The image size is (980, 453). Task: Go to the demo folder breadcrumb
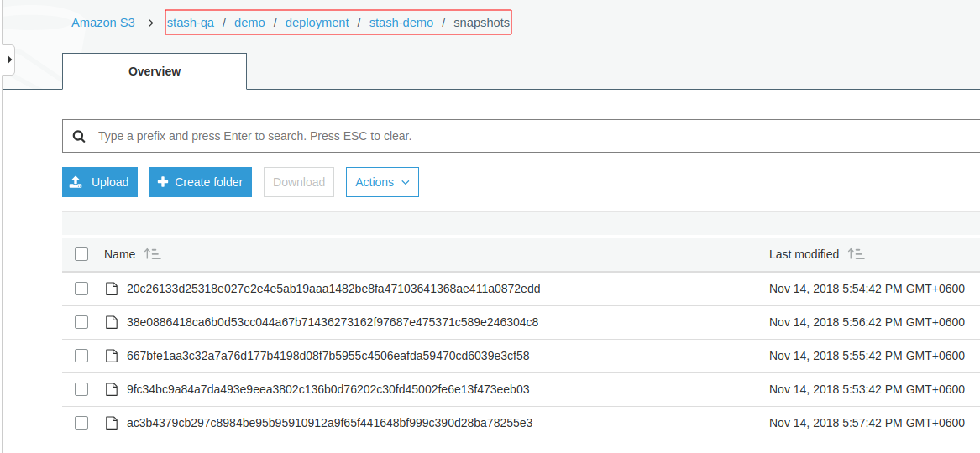[249, 23]
